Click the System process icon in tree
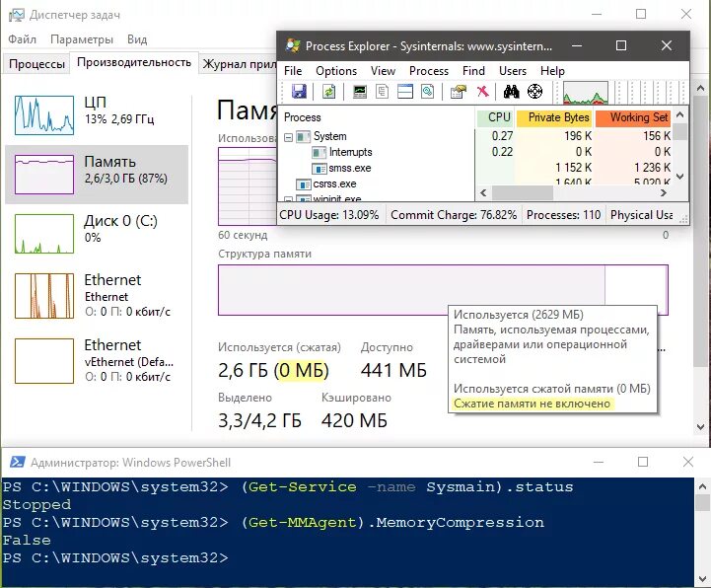This screenshot has height=588, width=711. 303,136
